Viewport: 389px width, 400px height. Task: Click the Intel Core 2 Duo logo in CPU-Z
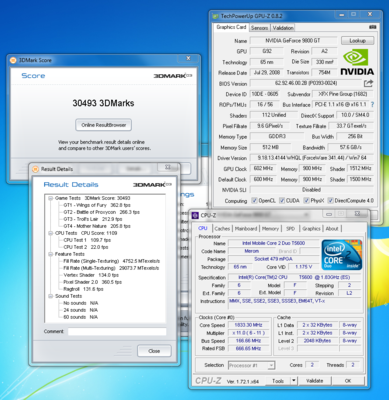point(342,255)
